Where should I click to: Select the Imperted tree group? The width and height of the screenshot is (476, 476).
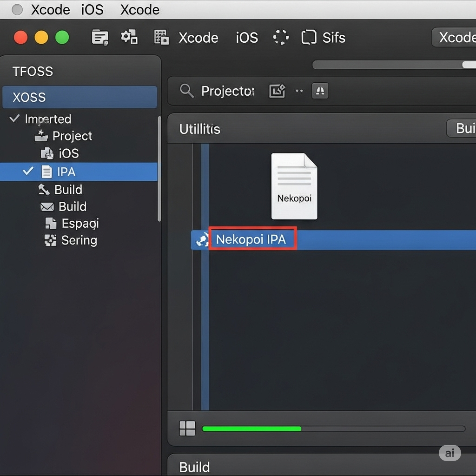pos(48,119)
